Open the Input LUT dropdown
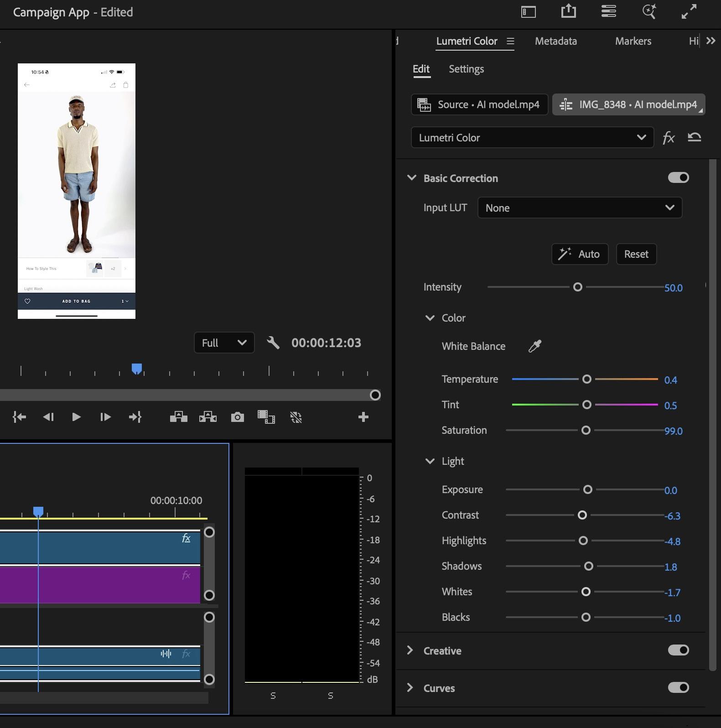Viewport: 721px width, 728px height. tap(579, 208)
